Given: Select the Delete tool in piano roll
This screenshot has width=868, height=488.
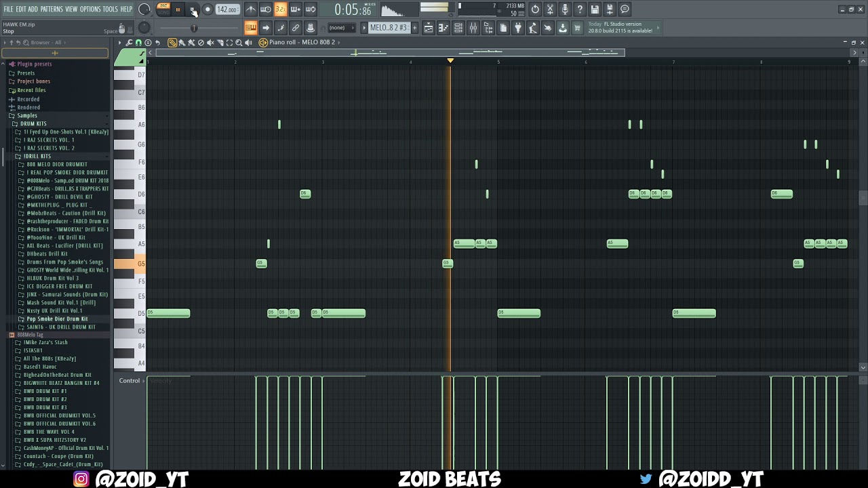Looking at the screenshot, I should 201,42.
